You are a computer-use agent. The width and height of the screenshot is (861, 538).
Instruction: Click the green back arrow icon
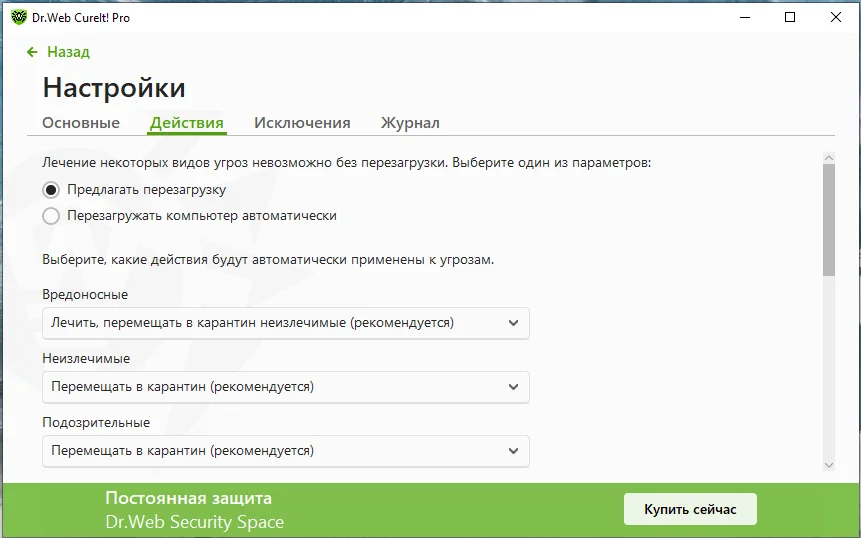32,52
